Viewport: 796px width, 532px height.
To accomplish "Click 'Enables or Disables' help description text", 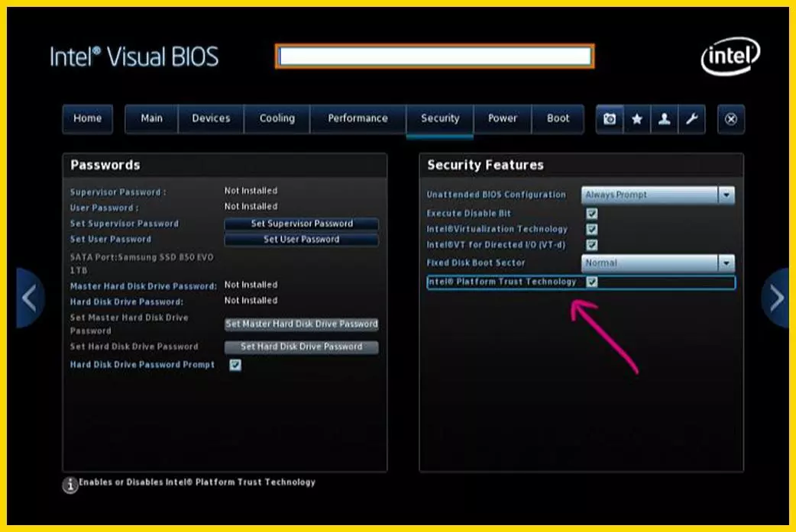I will [x=197, y=482].
